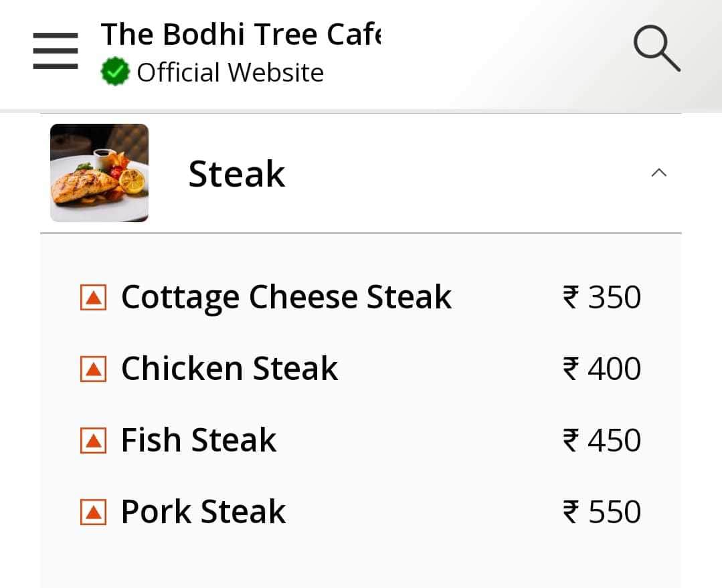722x588 pixels.
Task: Click the ₹ 550 price for Pork Steak
Action: 600,511
